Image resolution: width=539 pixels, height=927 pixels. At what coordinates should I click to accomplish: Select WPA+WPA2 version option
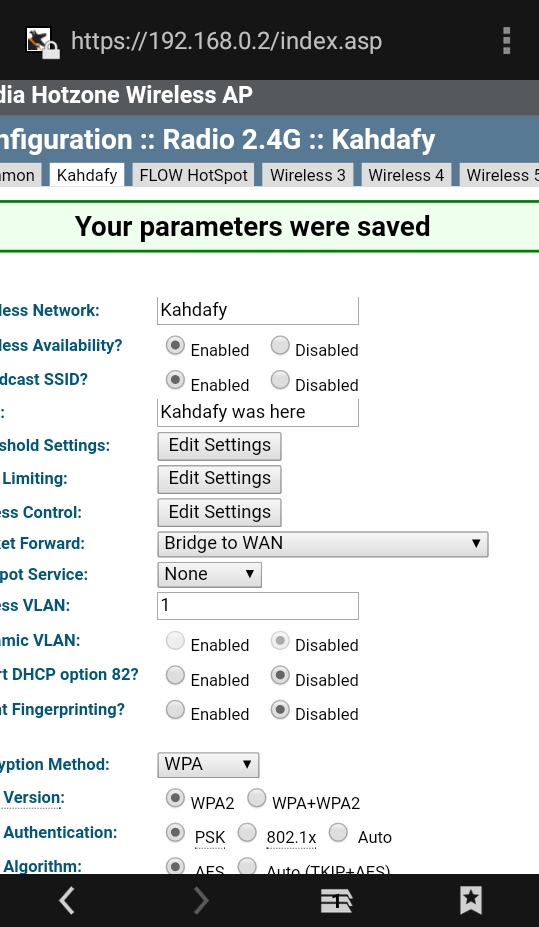pyautogui.click(x=256, y=798)
